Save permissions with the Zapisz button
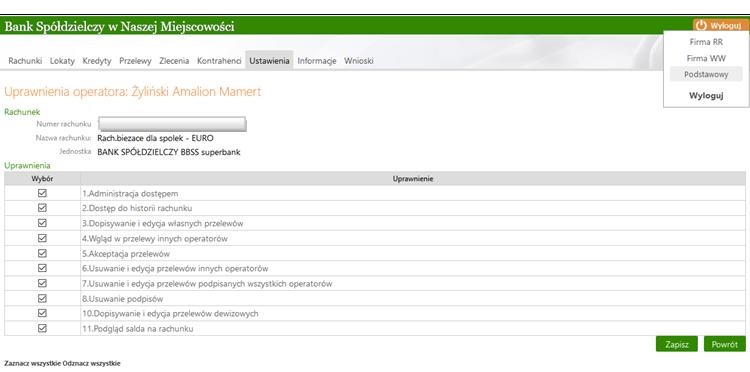The image size is (750, 372). click(x=677, y=344)
